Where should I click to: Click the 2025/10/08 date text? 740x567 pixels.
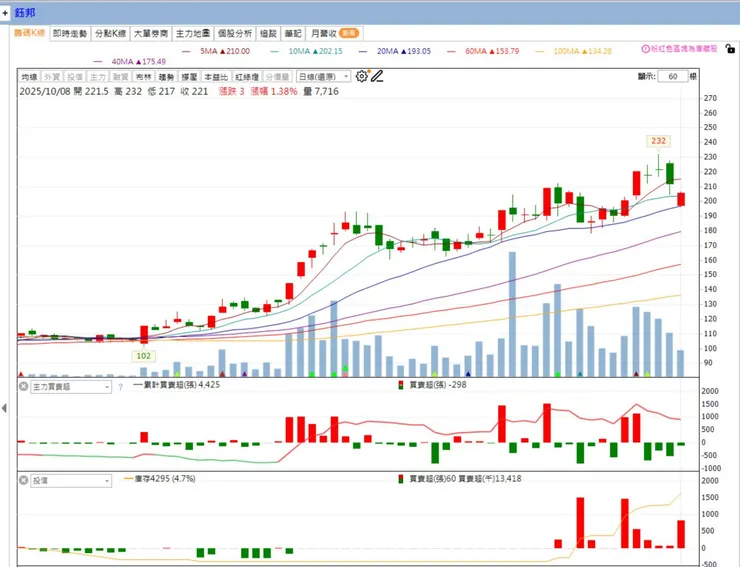(44, 92)
